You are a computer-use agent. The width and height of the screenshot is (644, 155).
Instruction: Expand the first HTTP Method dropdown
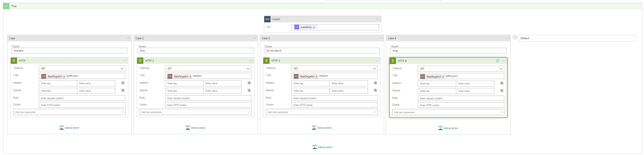(x=122, y=69)
